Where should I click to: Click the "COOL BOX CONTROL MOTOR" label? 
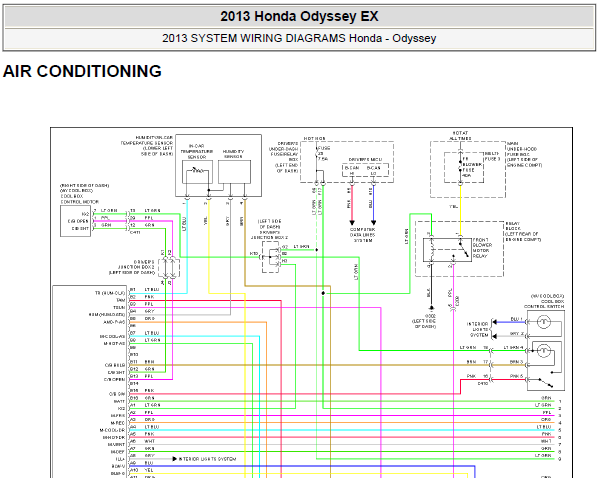coord(80,199)
